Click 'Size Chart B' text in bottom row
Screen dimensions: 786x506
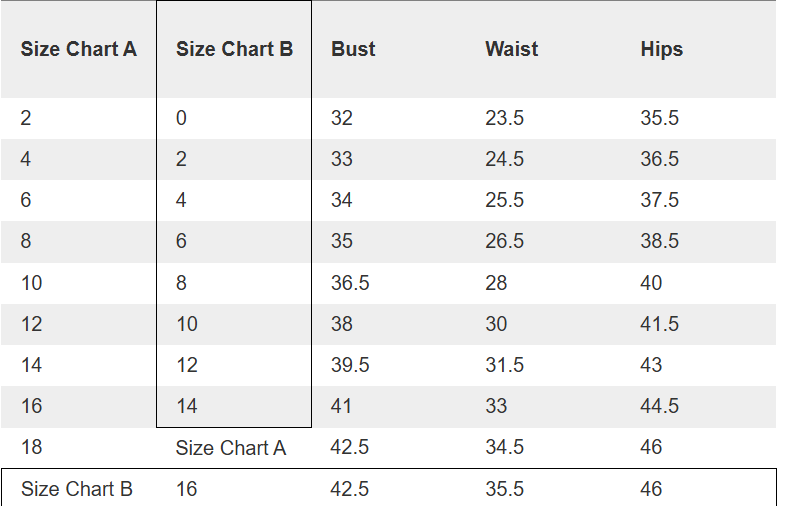[x=77, y=489]
